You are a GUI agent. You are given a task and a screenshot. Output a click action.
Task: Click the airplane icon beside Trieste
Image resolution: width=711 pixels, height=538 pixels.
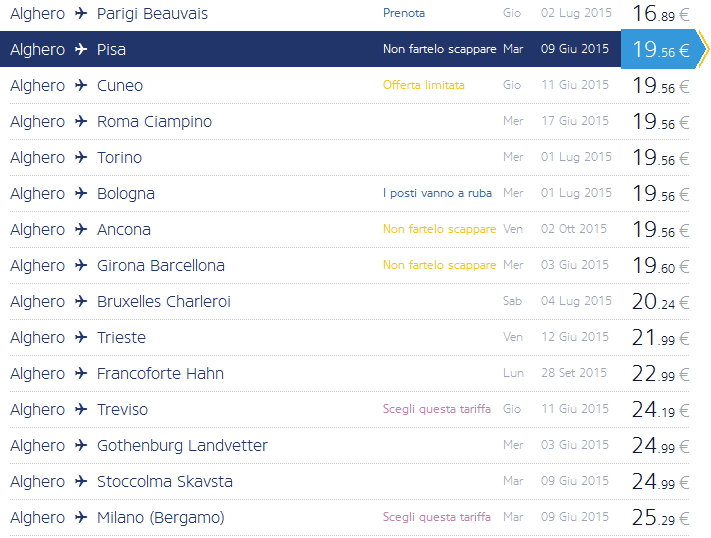coord(81,337)
